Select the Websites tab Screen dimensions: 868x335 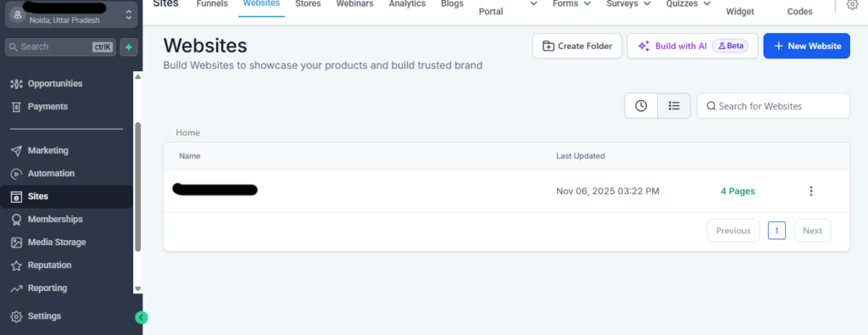point(261,3)
